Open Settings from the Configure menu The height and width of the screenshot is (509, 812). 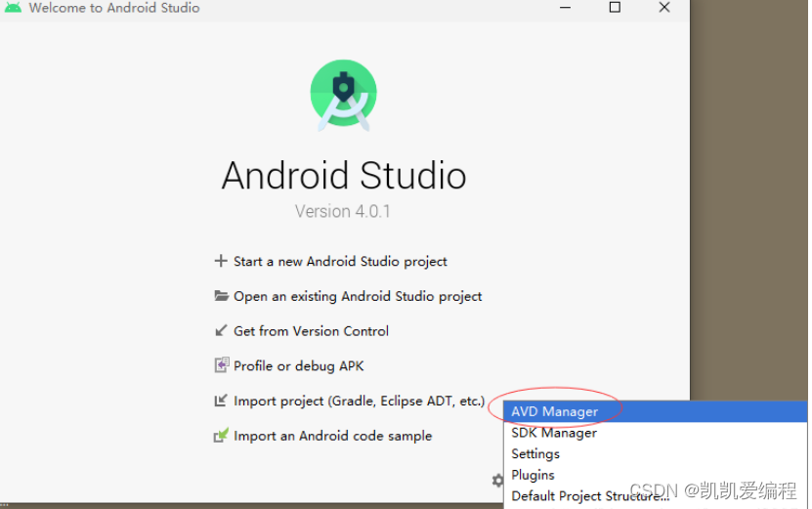click(655, 454)
